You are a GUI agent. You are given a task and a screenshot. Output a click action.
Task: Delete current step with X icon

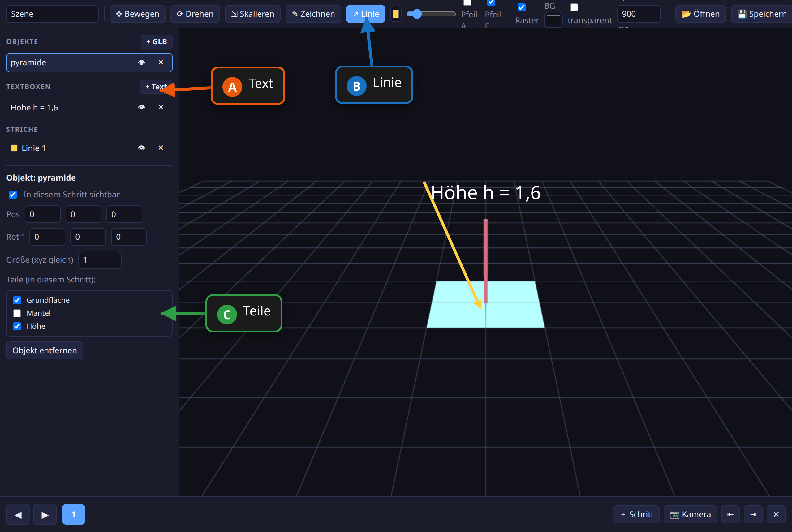pos(776,514)
